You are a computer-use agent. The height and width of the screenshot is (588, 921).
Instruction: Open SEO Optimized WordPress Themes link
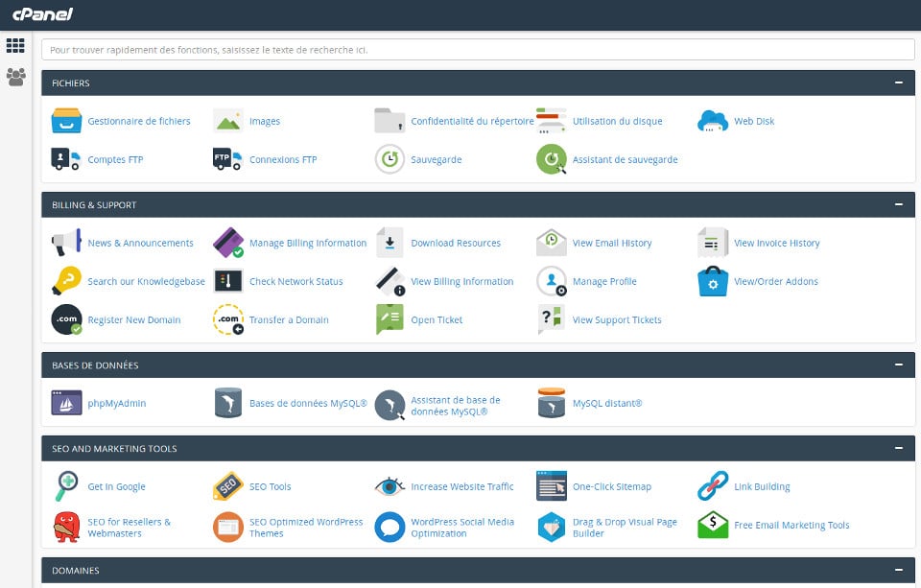(306, 528)
